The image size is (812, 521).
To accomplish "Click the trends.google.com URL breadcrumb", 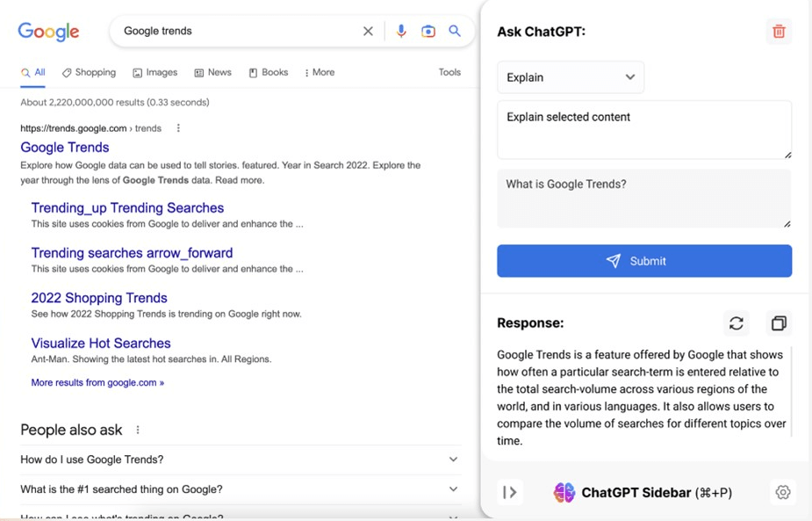I will [x=90, y=128].
